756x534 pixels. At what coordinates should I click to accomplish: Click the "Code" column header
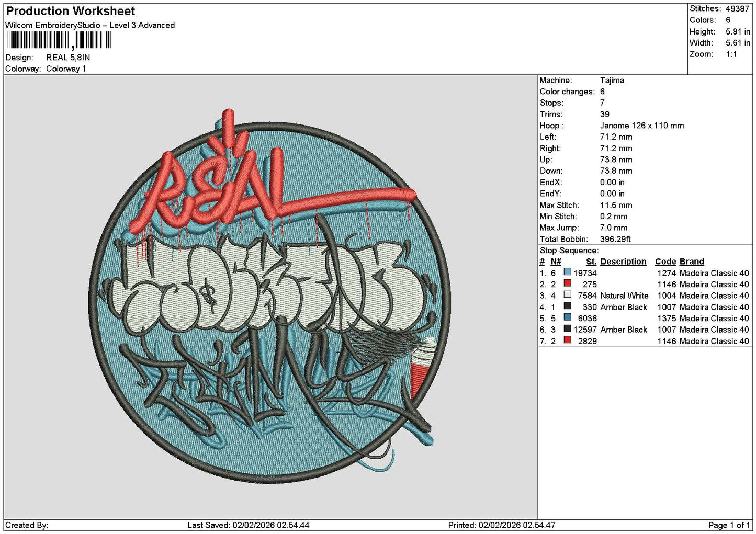coord(665,262)
